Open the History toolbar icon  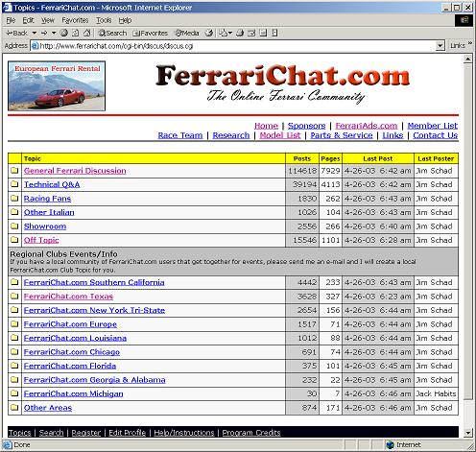209,33
